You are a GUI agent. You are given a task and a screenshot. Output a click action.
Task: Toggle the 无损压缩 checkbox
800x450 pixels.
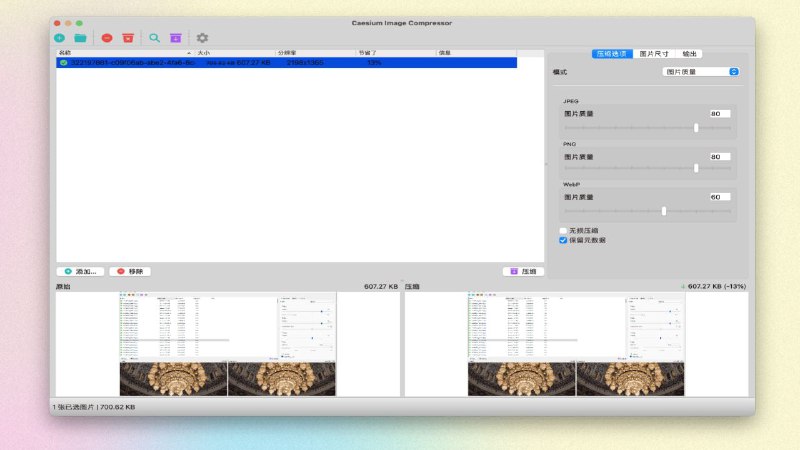coord(563,231)
